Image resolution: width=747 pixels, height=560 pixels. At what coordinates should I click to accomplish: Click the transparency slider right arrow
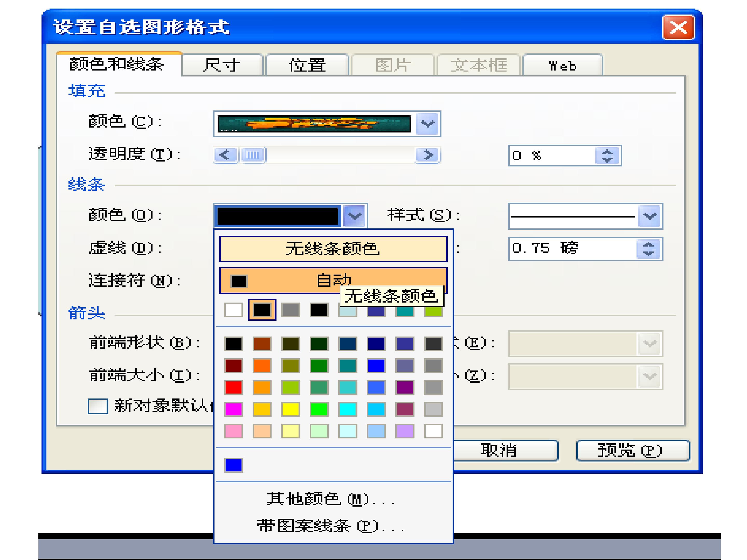pyautogui.click(x=427, y=155)
